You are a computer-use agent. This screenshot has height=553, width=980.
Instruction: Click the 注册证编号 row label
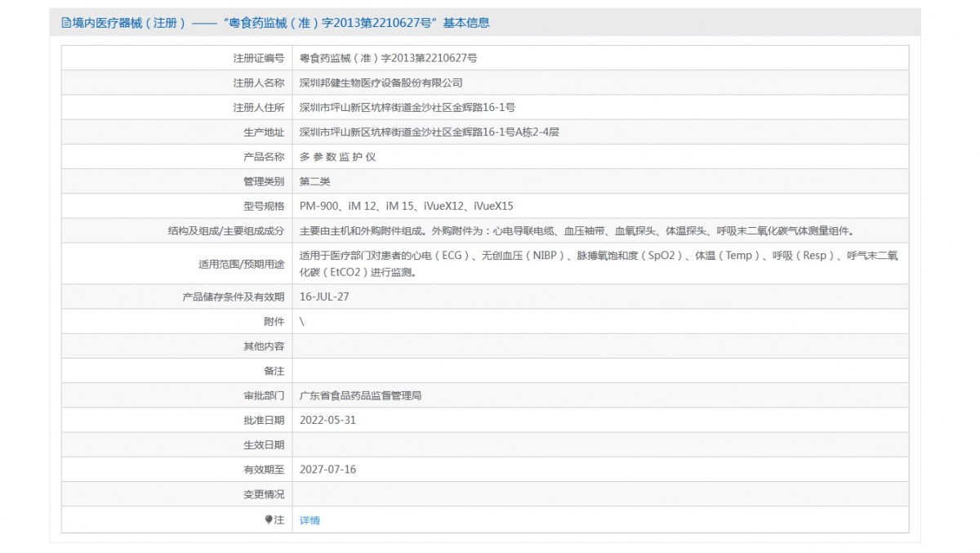point(259,58)
